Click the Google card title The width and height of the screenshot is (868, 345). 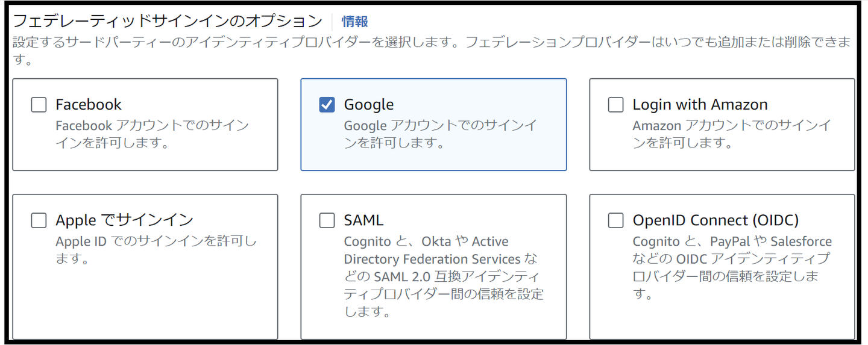(x=369, y=105)
